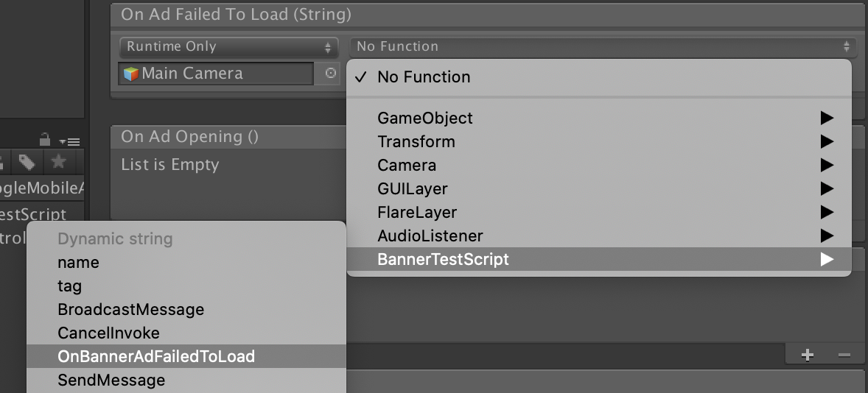The width and height of the screenshot is (868, 393).
Task: Click the lock icon on the left panel
Action: tap(45, 138)
